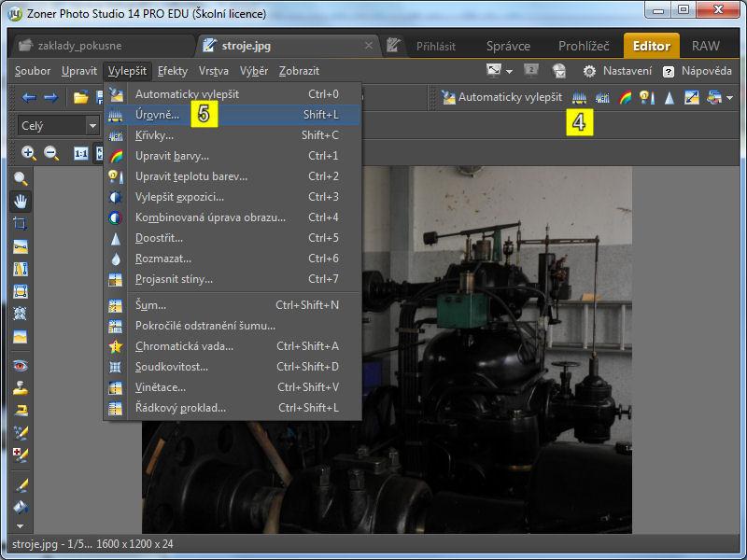Select Upravit barvy... menu entry

232,156
